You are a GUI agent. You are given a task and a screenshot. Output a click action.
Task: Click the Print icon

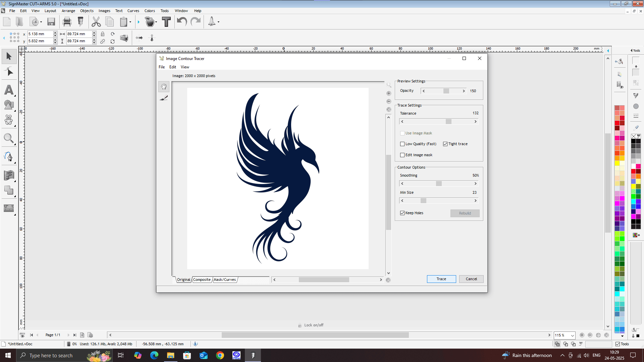pos(67,22)
